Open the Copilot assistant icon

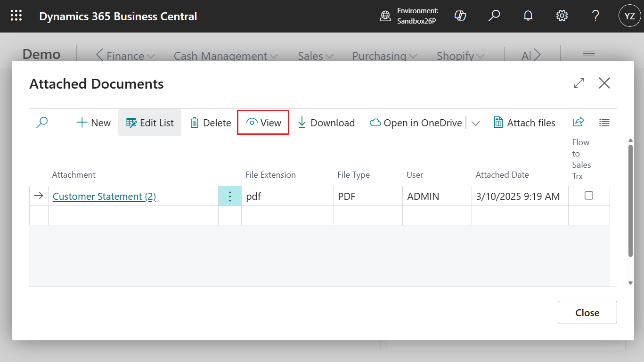point(460,16)
